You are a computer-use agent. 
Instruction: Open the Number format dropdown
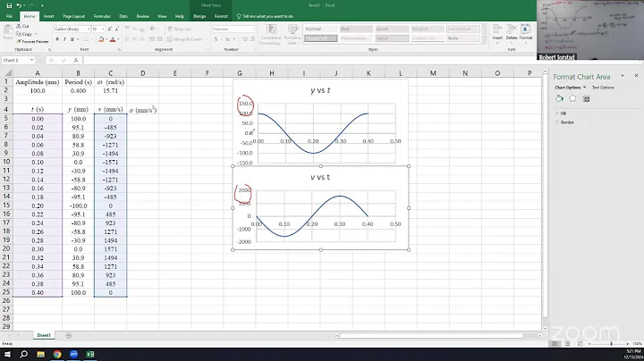click(253, 29)
